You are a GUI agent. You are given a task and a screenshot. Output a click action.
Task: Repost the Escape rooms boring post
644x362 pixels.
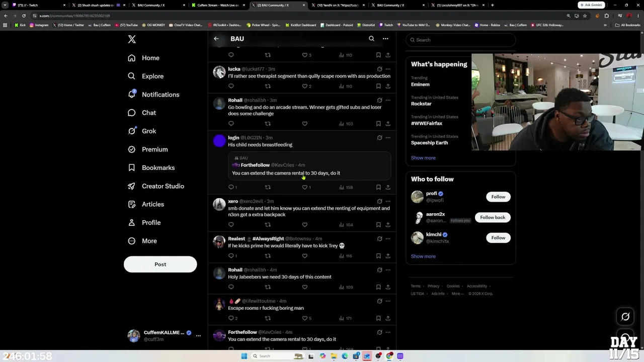point(268,318)
